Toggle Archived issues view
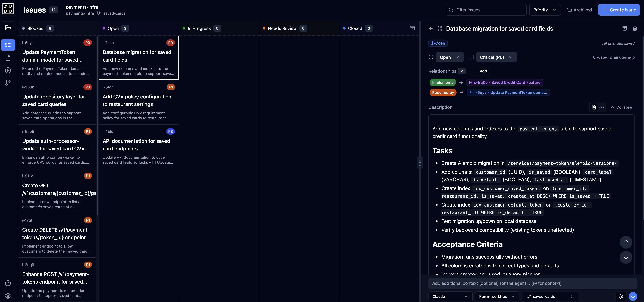This screenshot has height=302, width=644. [580, 10]
